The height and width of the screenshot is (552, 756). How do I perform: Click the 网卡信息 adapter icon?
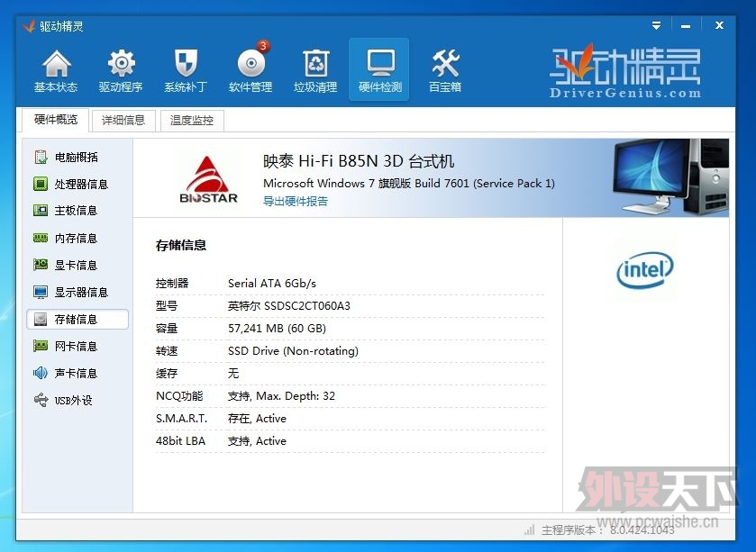pos(41,346)
